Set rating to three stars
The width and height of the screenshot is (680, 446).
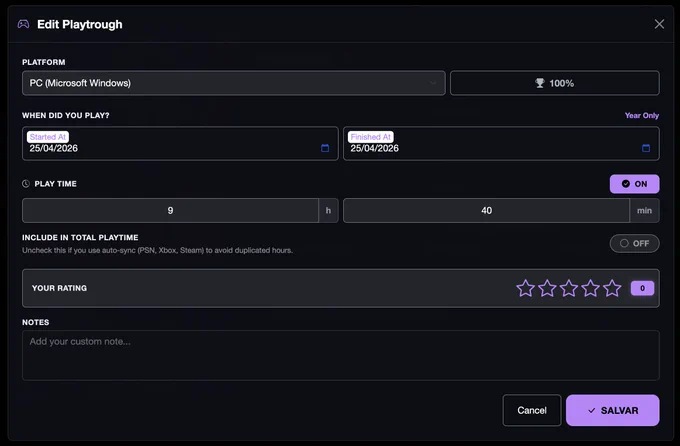point(569,288)
